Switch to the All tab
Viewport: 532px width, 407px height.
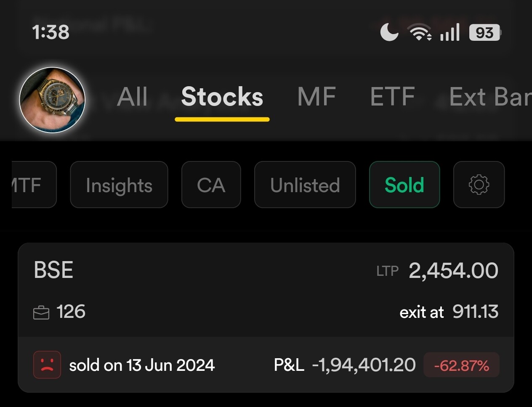[x=132, y=97]
